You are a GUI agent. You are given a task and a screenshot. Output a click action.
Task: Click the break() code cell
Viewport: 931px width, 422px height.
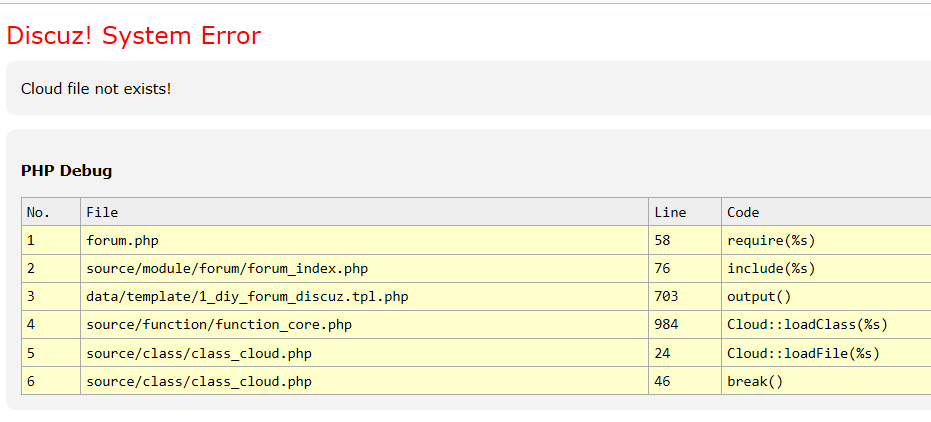point(755,381)
